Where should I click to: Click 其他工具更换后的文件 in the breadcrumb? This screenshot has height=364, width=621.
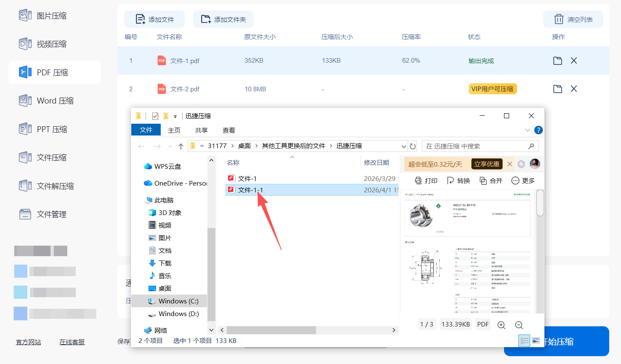coord(294,146)
